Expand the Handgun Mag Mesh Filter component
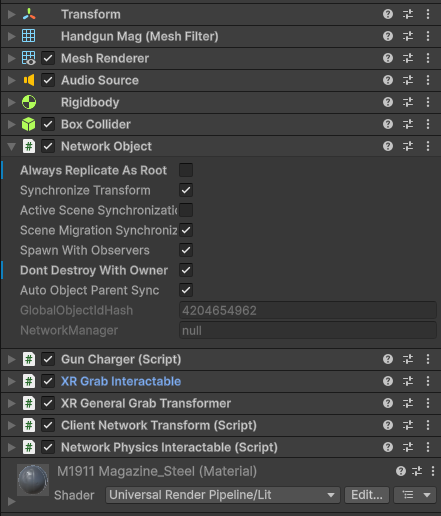The width and height of the screenshot is (441, 516). [12, 36]
